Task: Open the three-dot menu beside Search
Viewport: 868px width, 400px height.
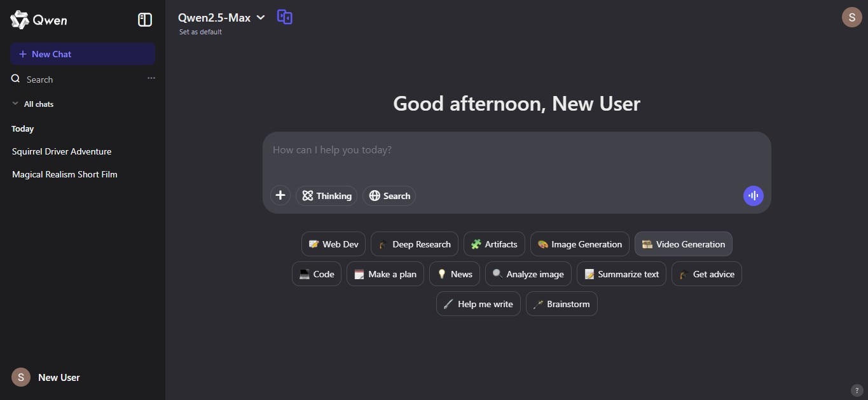Action: [x=151, y=78]
